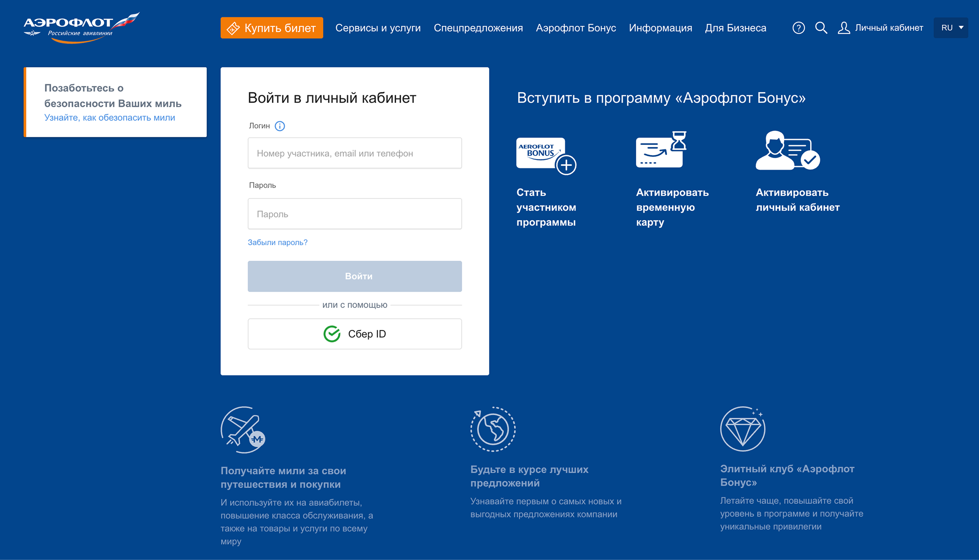Click Активировать личный кабинет link
979x560 pixels.
coord(798,200)
